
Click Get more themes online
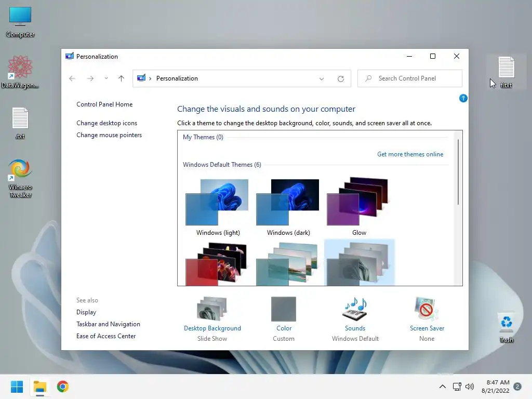tap(410, 154)
